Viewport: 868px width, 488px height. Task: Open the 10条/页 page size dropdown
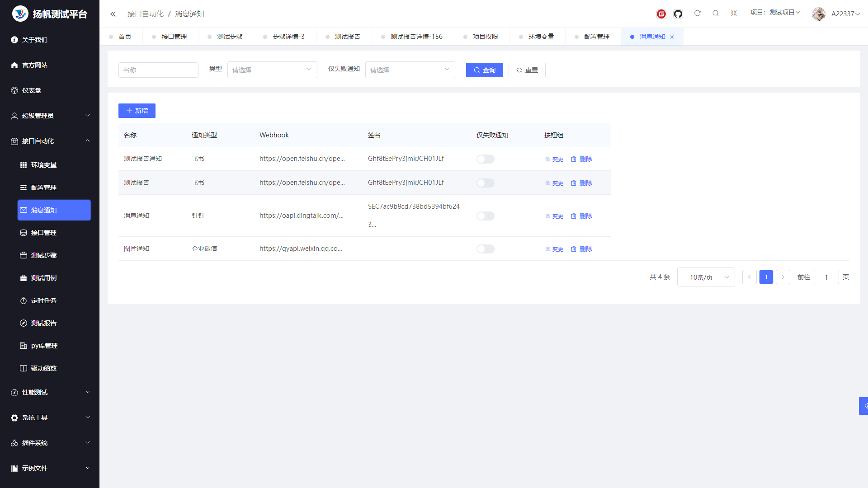click(706, 277)
